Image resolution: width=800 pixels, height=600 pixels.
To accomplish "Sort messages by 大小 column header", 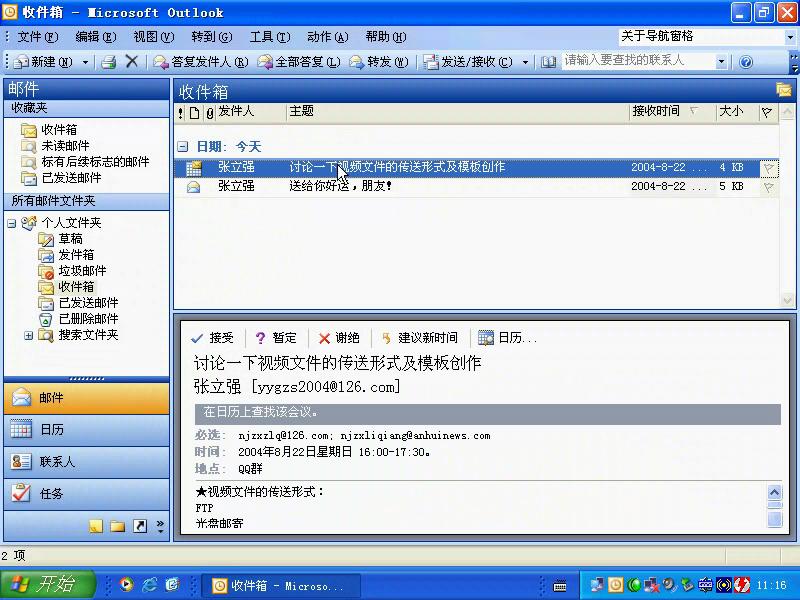I will [736, 112].
